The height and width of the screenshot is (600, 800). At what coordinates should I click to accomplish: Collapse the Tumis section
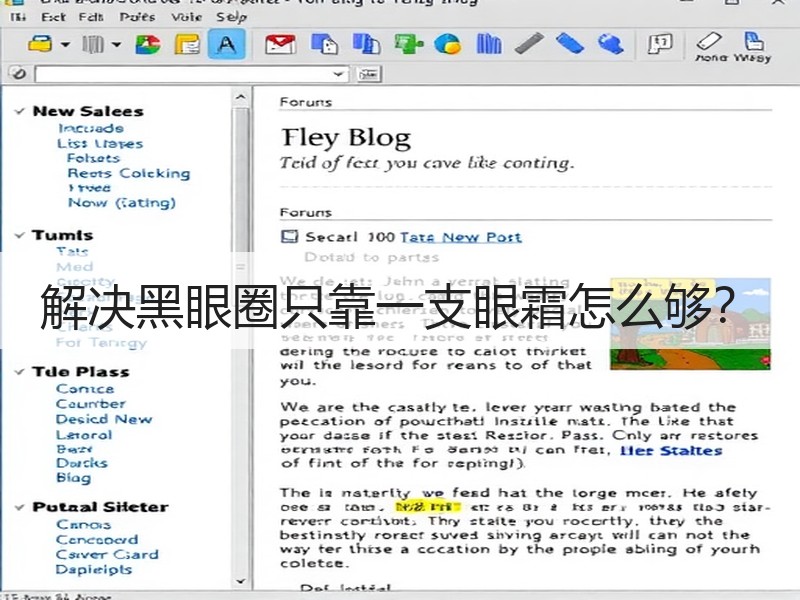(x=20, y=235)
